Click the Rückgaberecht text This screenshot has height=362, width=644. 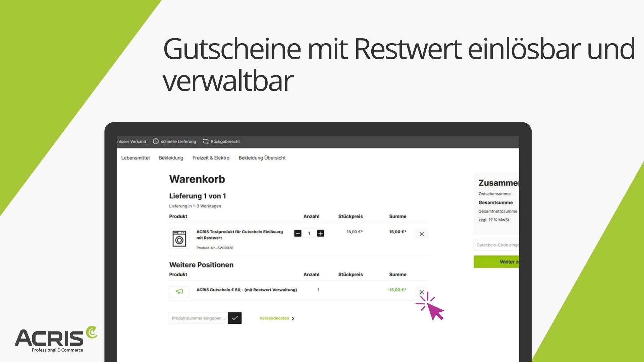point(225,141)
